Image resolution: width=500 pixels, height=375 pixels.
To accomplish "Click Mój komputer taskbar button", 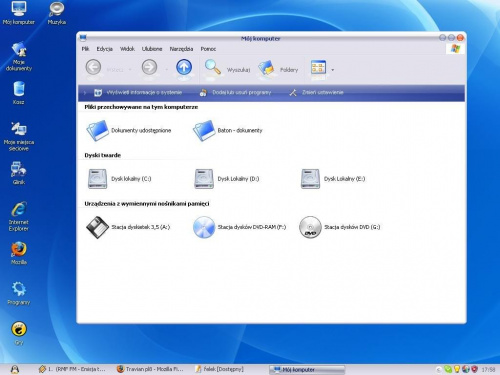I will (307, 369).
